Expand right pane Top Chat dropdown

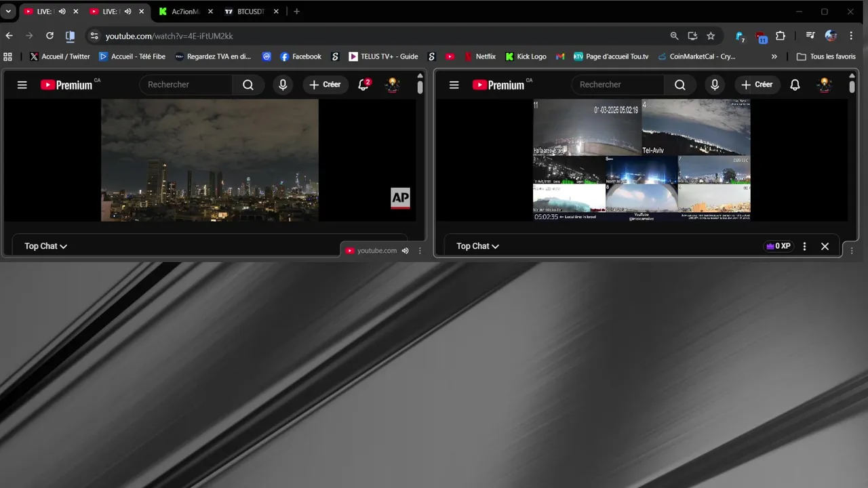[478, 246]
